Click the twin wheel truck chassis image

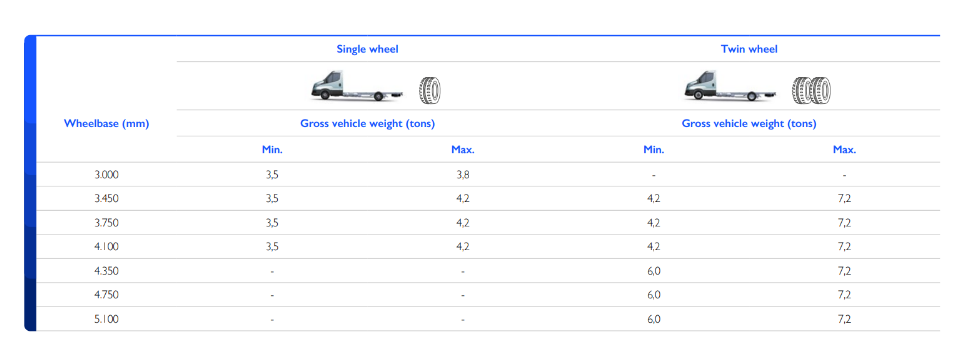click(730, 86)
